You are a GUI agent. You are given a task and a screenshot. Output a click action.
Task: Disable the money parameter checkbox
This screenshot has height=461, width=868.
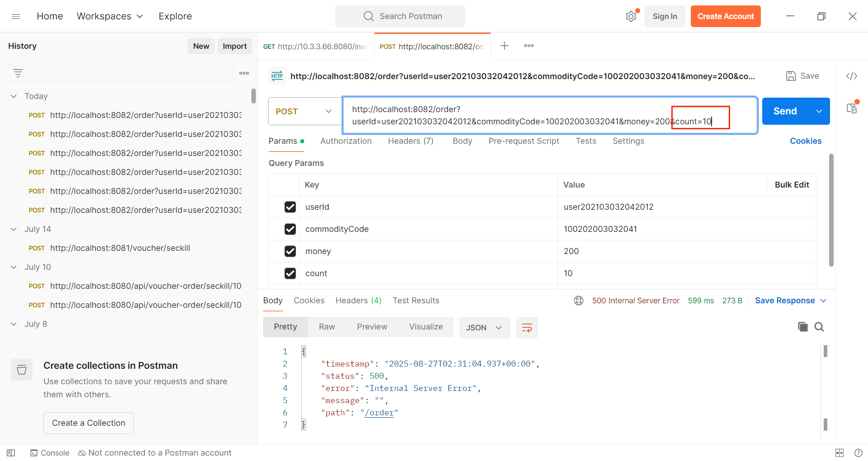pyautogui.click(x=290, y=251)
